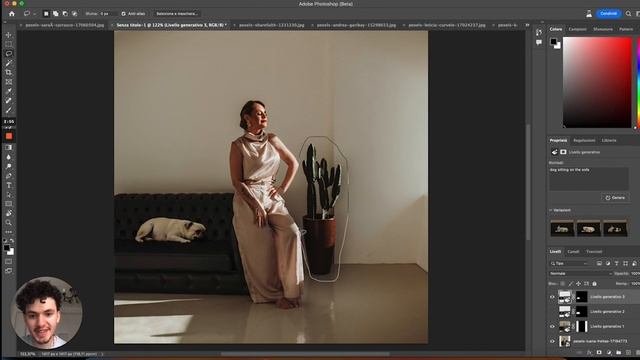Screen dimensions: 640x360
Task: Choose Add to Selection mode icon
Action: pos(56,13)
